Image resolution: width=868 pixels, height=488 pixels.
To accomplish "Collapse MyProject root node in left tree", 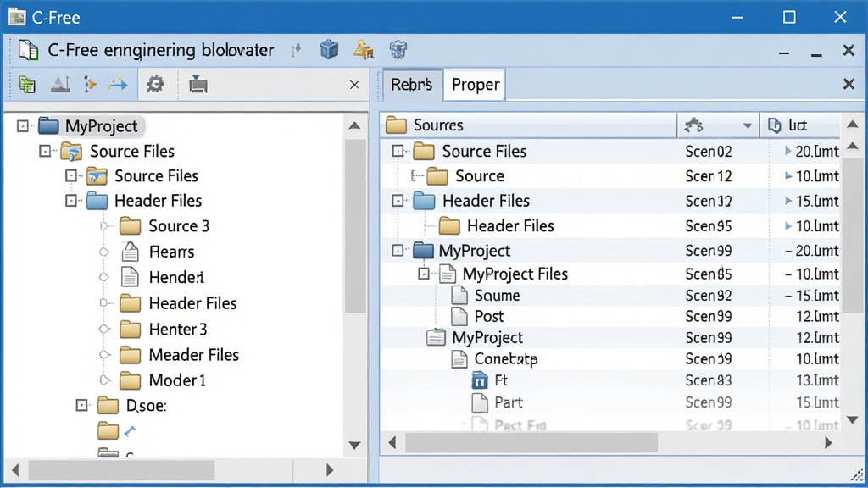I will coord(23,126).
